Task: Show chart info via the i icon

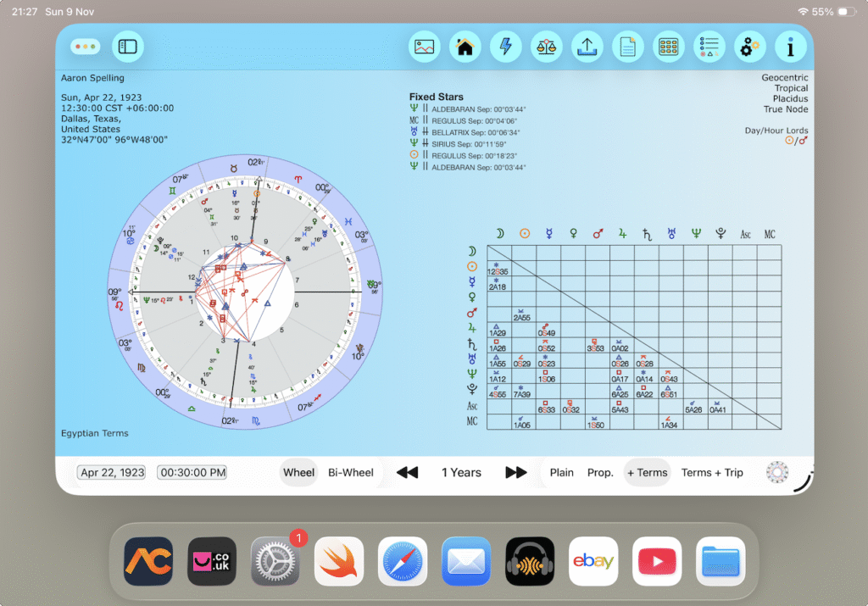Action: 790,47
